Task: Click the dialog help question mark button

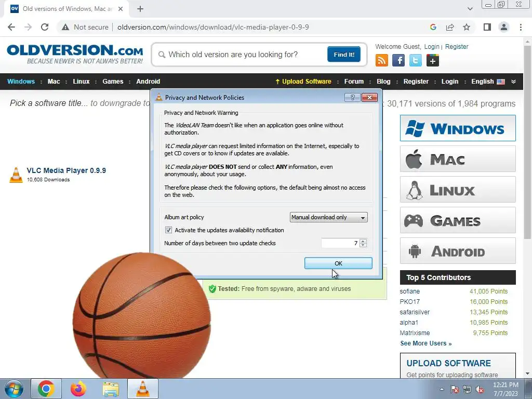Action: [x=352, y=97]
